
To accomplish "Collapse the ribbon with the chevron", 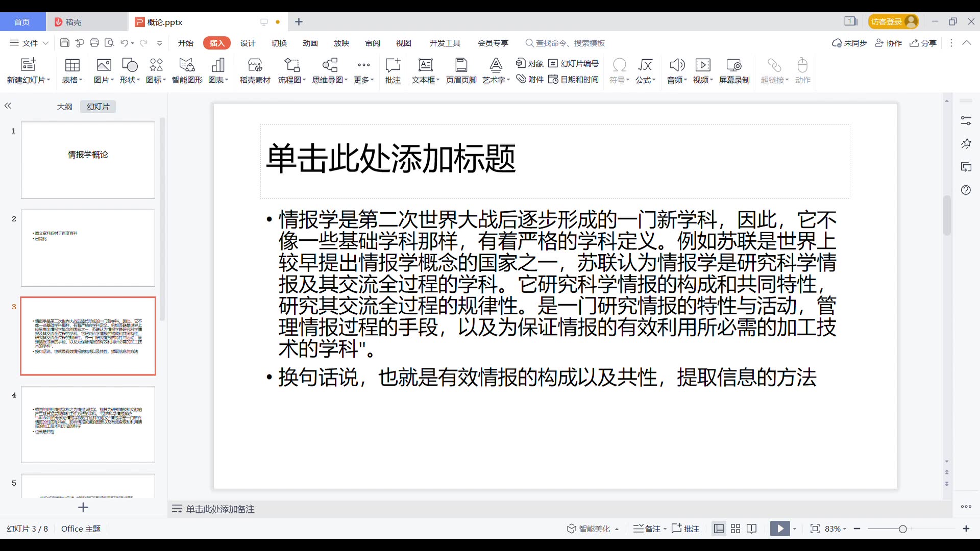I will (x=967, y=43).
